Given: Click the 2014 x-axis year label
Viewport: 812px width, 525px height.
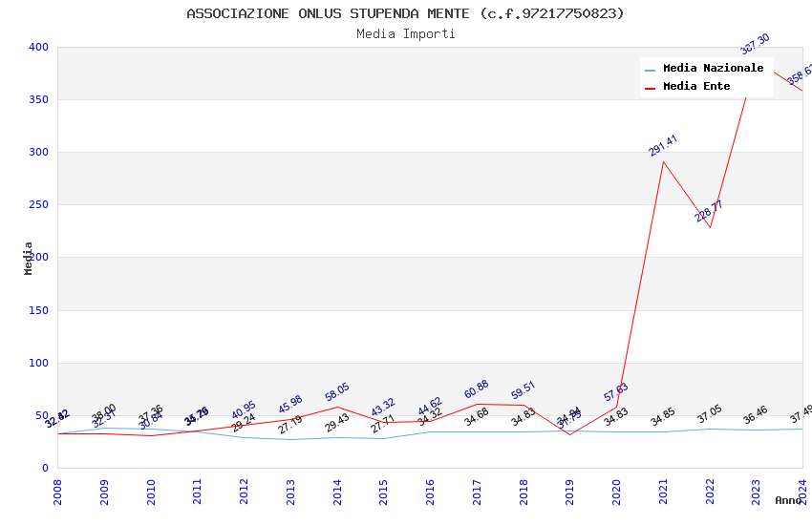Looking at the screenshot, I should pyautogui.click(x=337, y=492).
